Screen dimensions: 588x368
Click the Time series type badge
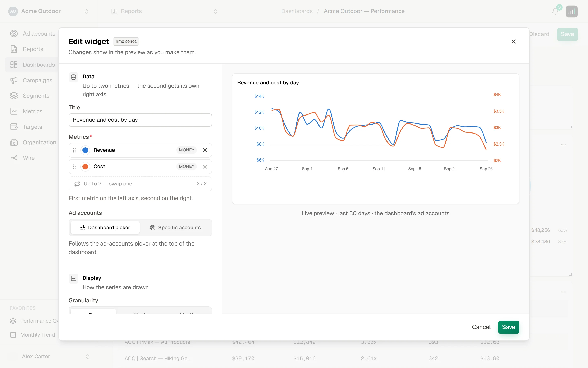(126, 41)
